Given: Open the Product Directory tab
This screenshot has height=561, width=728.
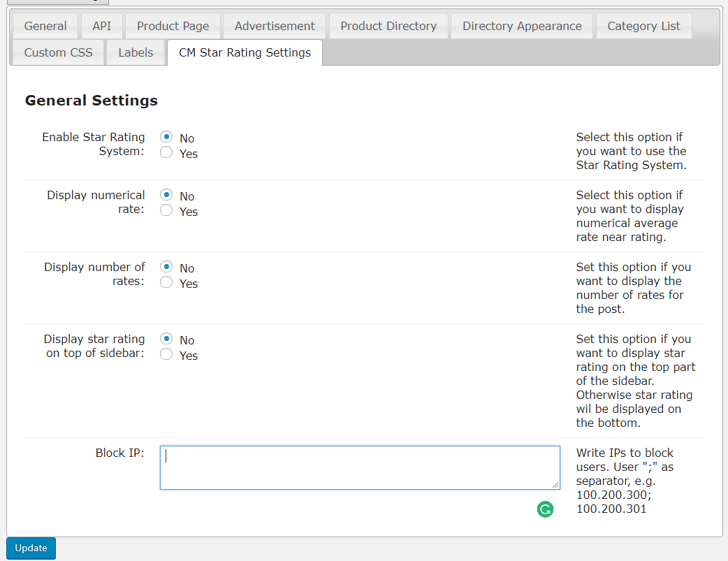Looking at the screenshot, I should pos(388,26).
